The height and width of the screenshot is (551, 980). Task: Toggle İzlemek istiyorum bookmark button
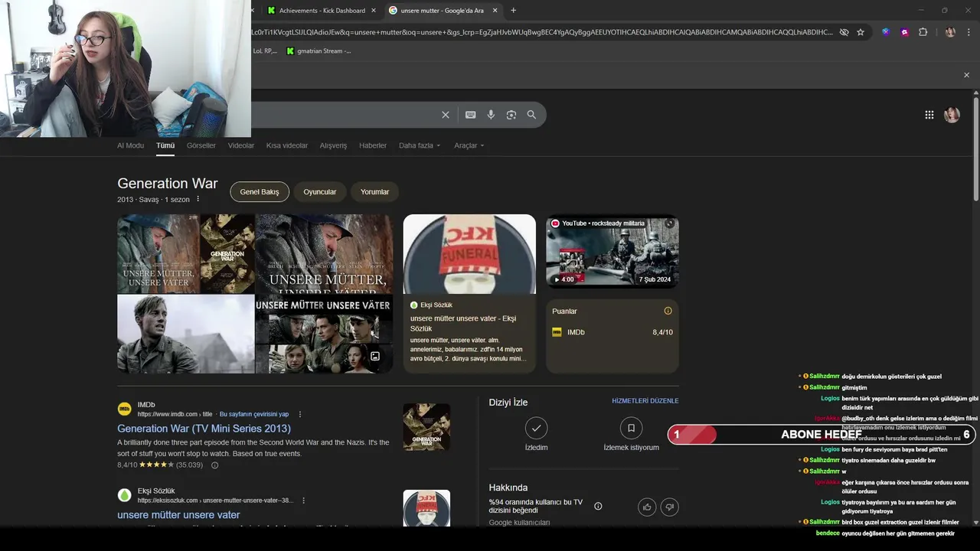(631, 428)
